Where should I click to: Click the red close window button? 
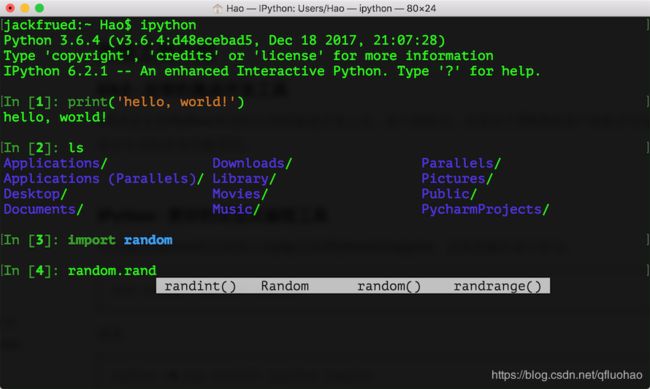click(x=10, y=8)
